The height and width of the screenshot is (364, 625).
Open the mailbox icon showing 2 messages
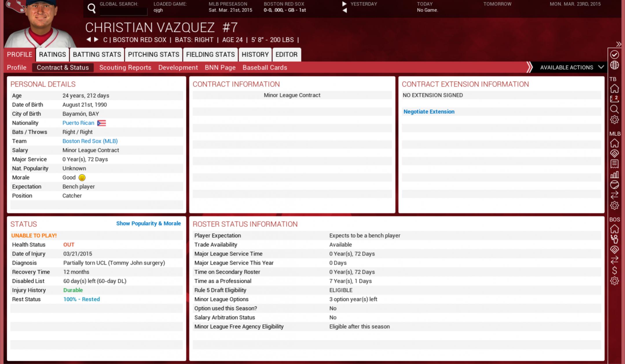click(614, 99)
